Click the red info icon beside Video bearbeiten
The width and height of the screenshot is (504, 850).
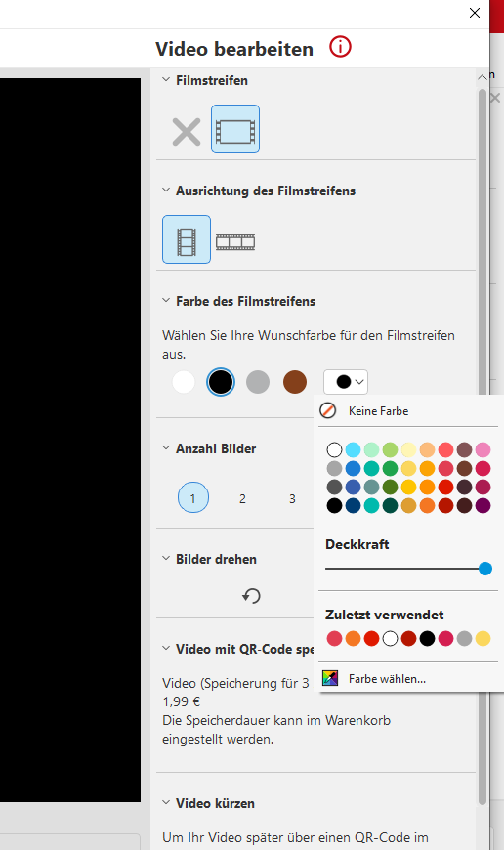point(340,47)
